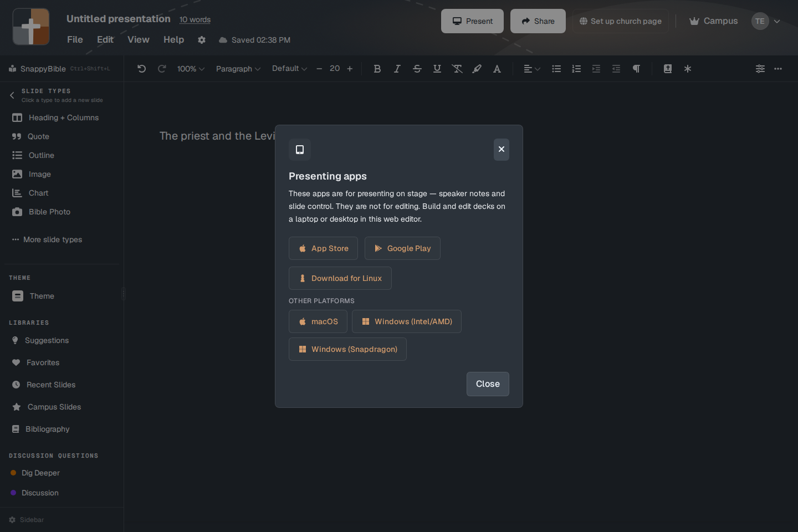798x532 pixels.
Task: Click the App Store download button
Action: pyautogui.click(x=323, y=248)
